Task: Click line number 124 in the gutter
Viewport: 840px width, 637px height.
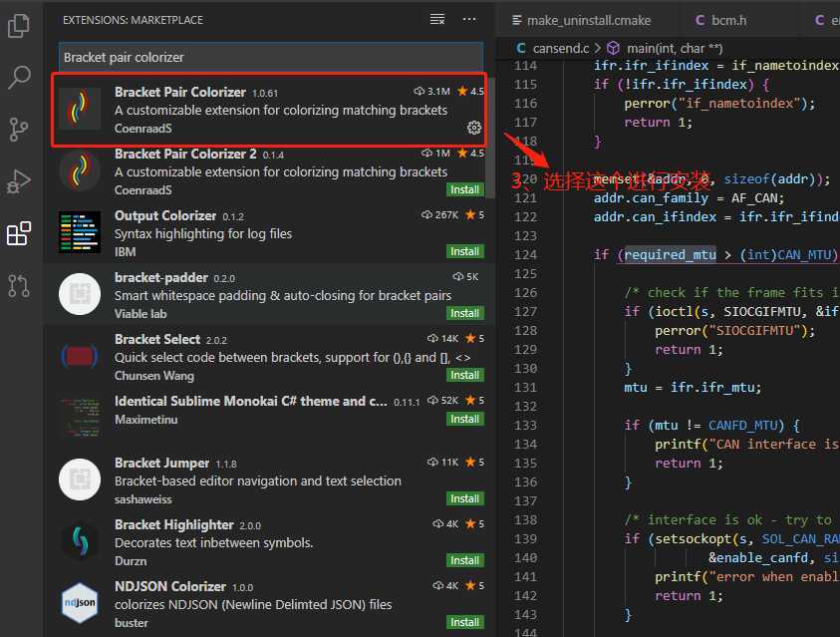Action: click(x=525, y=255)
